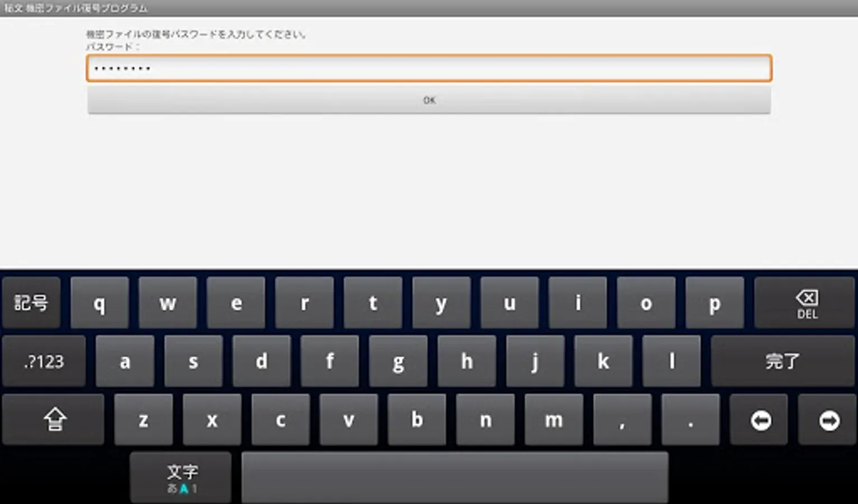
Task: Tap the n key
Action: click(485, 419)
